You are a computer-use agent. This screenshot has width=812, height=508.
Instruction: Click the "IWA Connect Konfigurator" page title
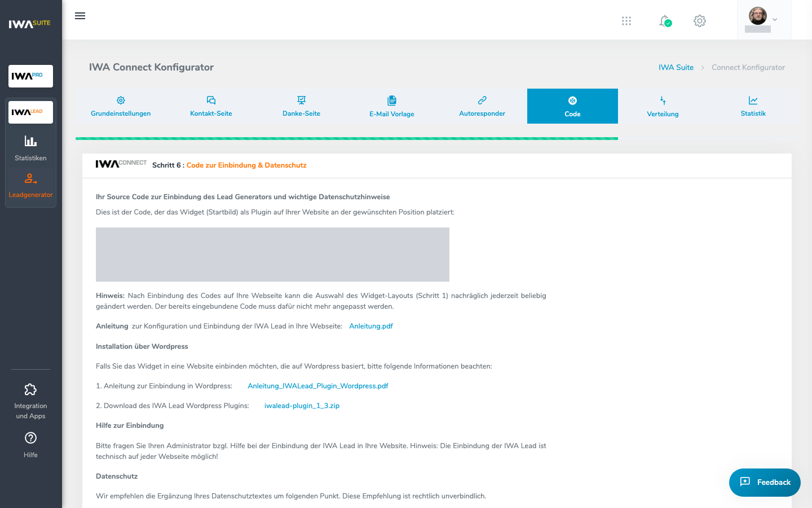(151, 67)
